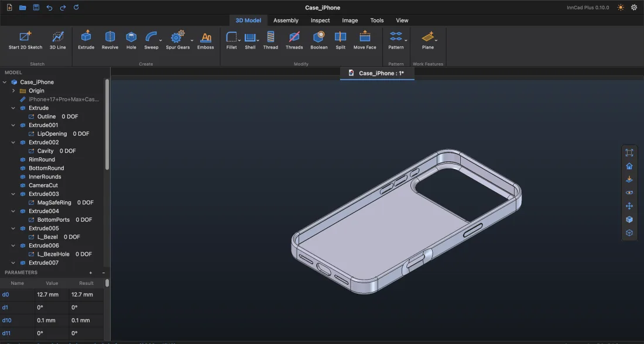This screenshot has height=344, width=644.
Task: Select the Shell tool
Action: coord(250,40)
